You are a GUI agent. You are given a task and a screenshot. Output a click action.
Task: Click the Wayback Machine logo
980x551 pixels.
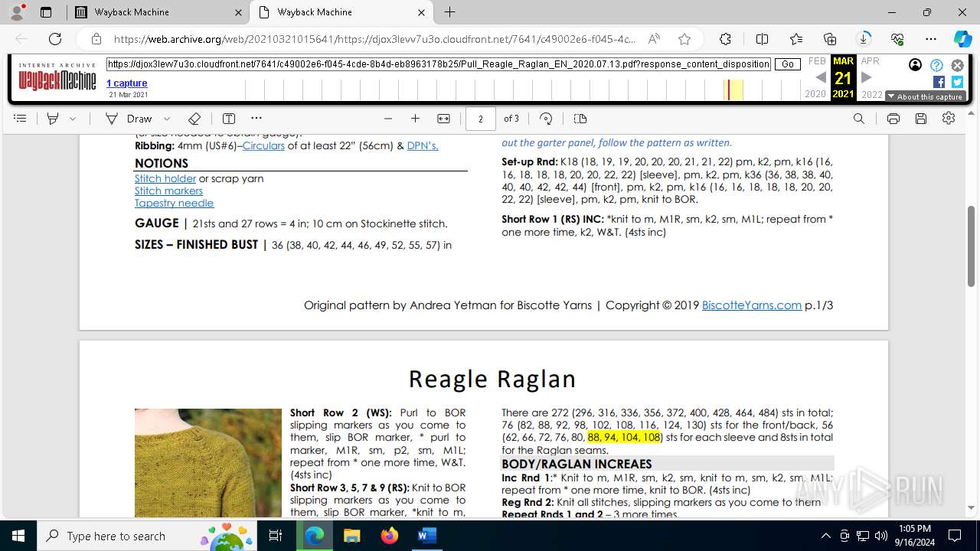57,77
